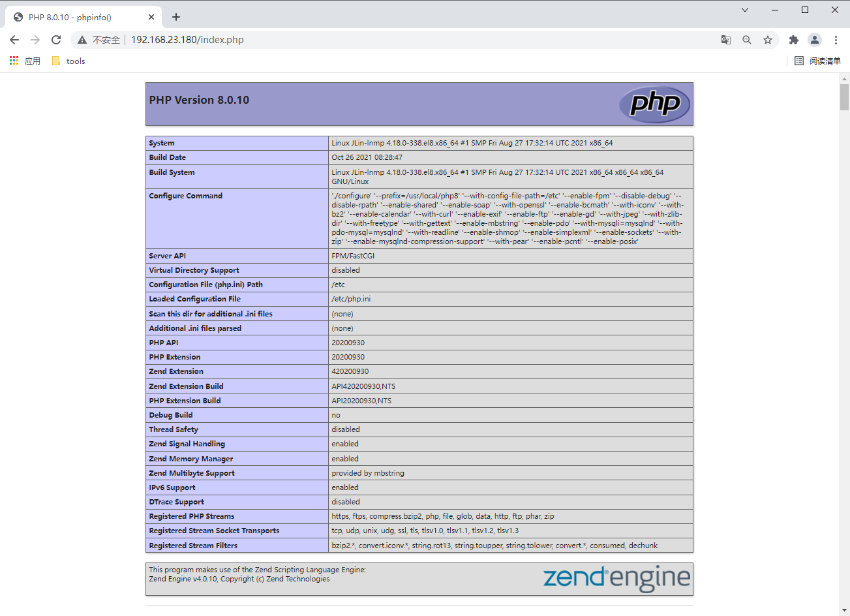Select the PHP 8.0.10 - phpinfo() tab
Image resolution: width=850 pixels, height=616 pixels.
[x=82, y=17]
